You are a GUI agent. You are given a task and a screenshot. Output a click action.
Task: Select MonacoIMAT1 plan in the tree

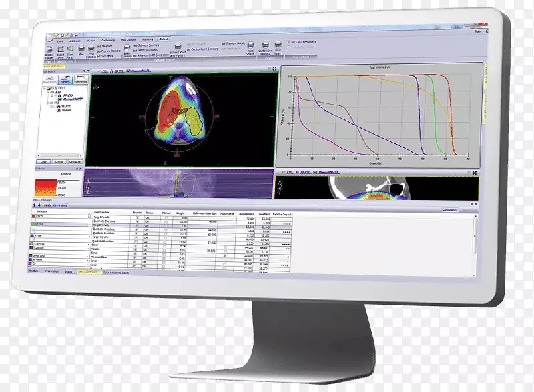[x=70, y=99]
